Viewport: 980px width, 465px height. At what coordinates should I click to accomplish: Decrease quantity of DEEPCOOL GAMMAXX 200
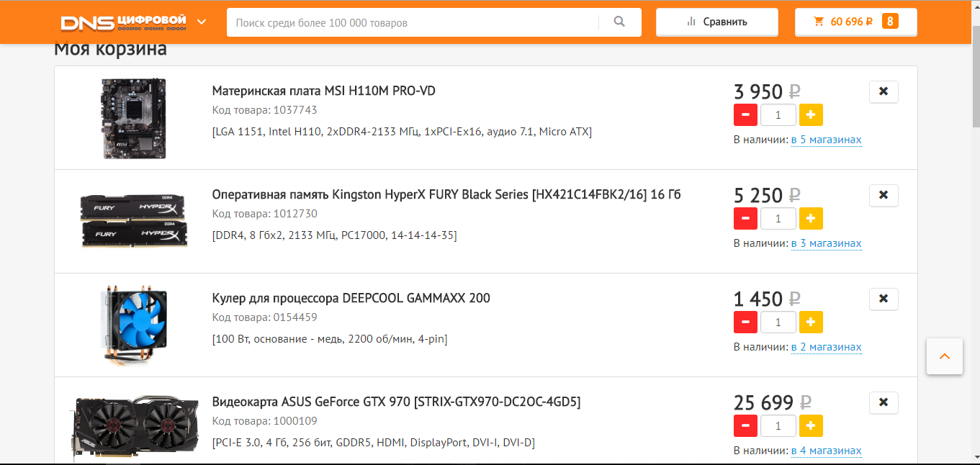(745, 322)
